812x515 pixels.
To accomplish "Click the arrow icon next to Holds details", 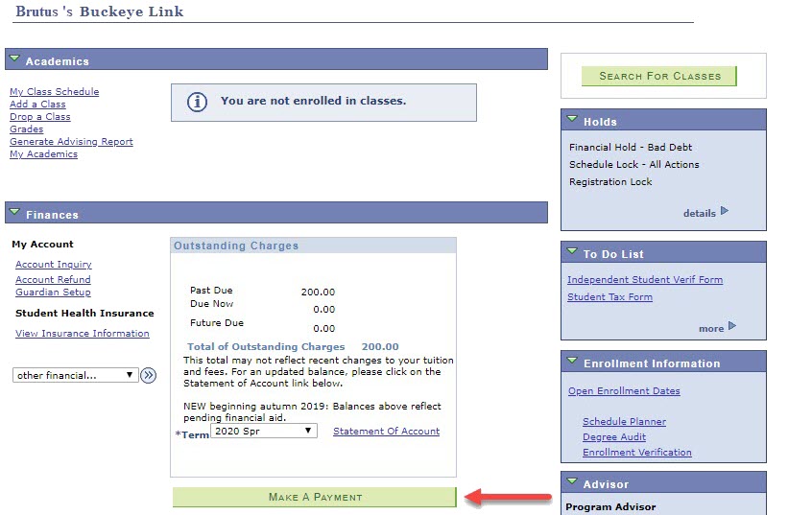I will [725, 211].
